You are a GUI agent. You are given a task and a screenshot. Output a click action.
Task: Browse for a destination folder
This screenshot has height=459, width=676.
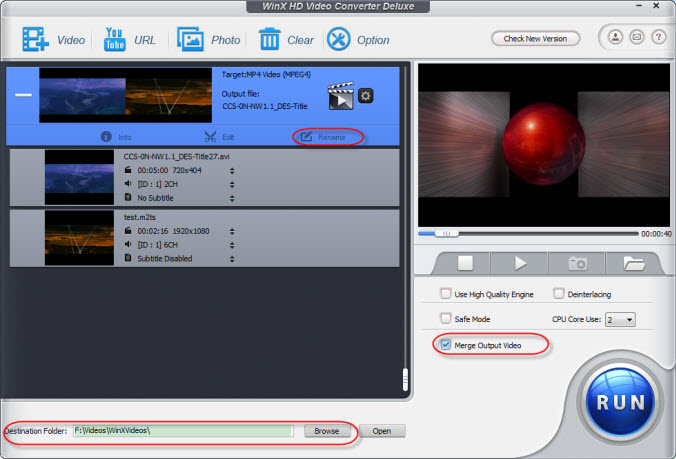pos(327,431)
